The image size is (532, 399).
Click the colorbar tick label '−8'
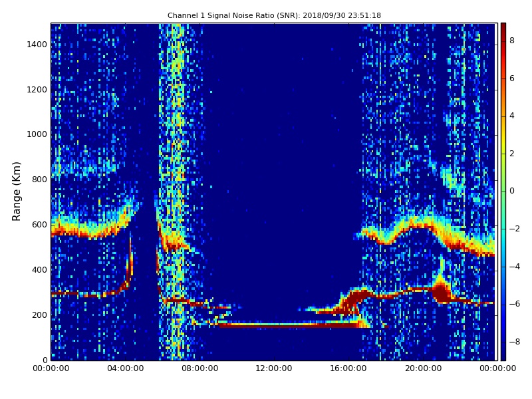point(515,342)
